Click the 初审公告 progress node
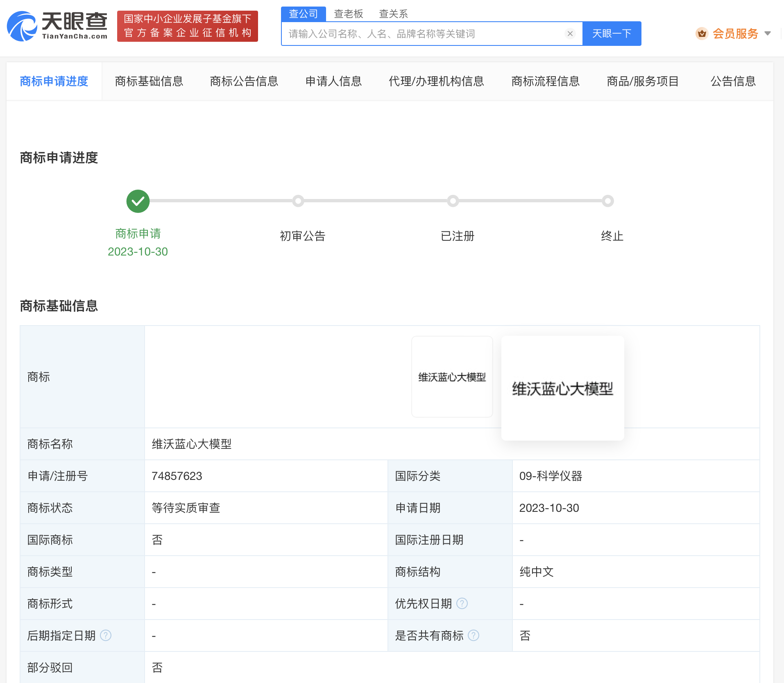The width and height of the screenshot is (784, 683). coord(298,201)
